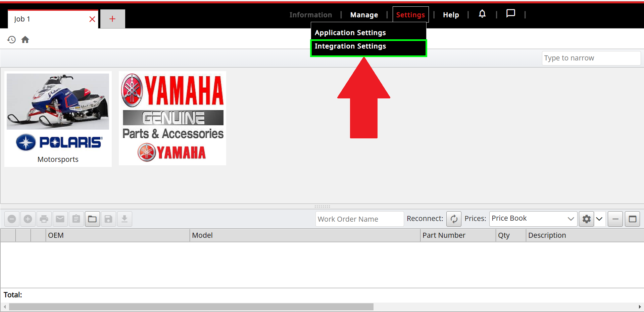The width and height of the screenshot is (644, 312).
Task: Go to the Home icon
Action: click(x=25, y=40)
